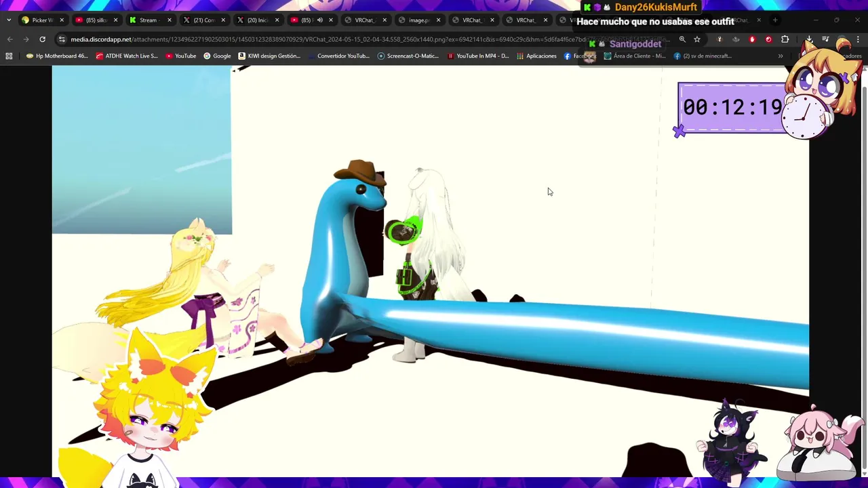This screenshot has height=488, width=868.
Task: Open the apps grid in bookmarks bar
Action: click(9, 56)
